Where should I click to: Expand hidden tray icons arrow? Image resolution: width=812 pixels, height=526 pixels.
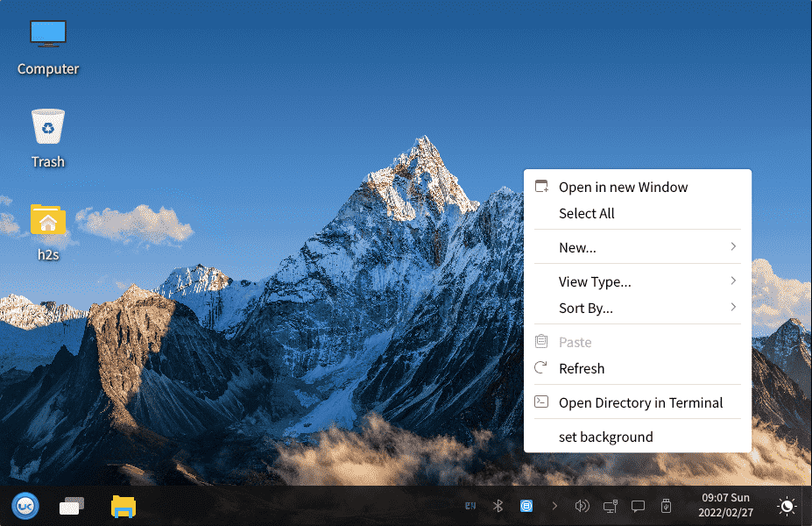click(x=554, y=506)
